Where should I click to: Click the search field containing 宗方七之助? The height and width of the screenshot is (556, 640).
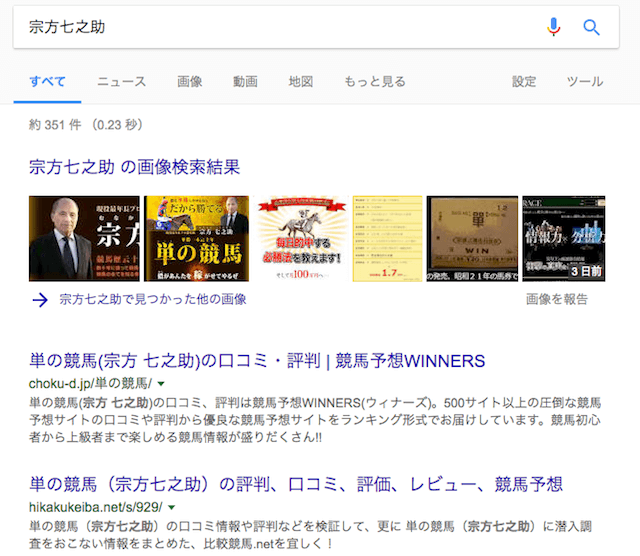pos(316,27)
